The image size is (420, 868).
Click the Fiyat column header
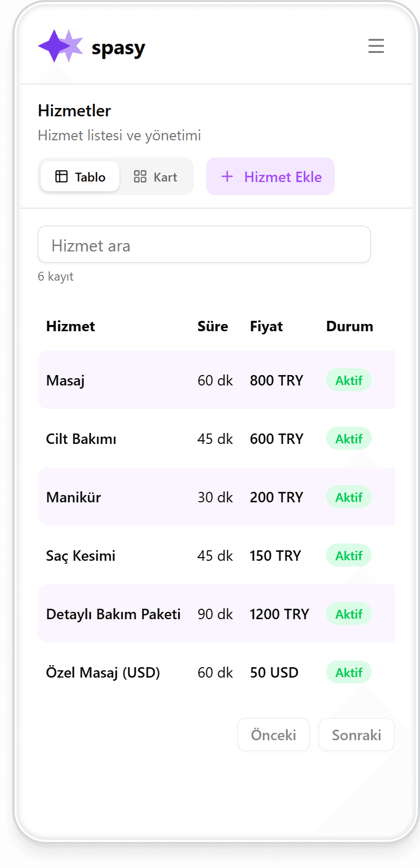click(x=266, y=326)
